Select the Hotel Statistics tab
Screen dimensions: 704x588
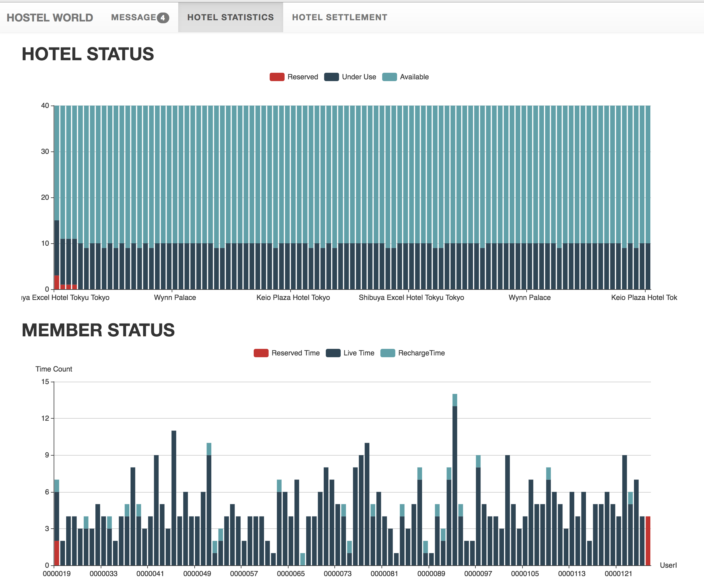click(230, 17)
